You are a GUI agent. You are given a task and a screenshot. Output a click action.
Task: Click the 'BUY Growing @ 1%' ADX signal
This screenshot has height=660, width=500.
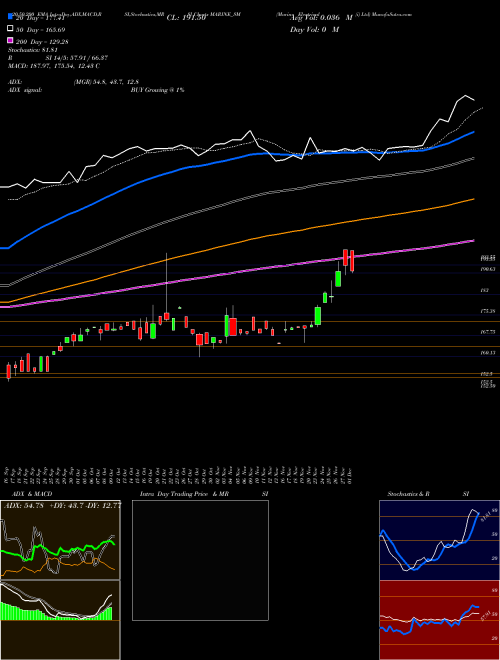pos(157,90)
